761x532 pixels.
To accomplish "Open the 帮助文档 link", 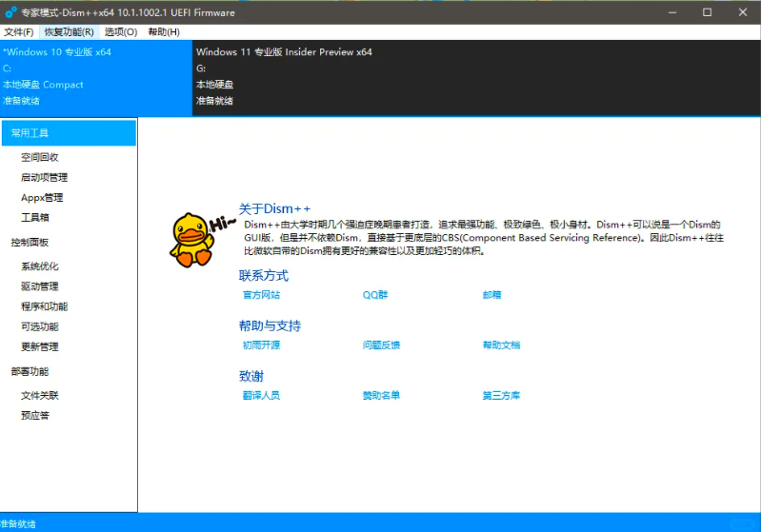I will 501,345.
